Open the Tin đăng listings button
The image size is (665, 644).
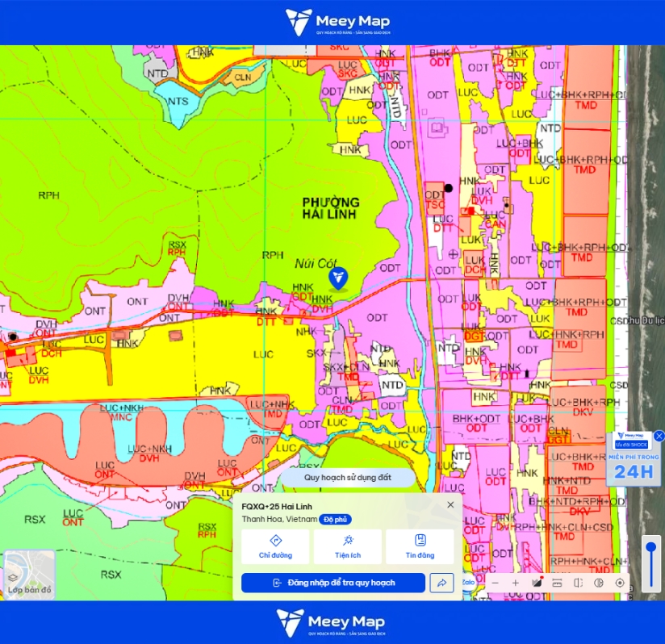click(420, 546)
